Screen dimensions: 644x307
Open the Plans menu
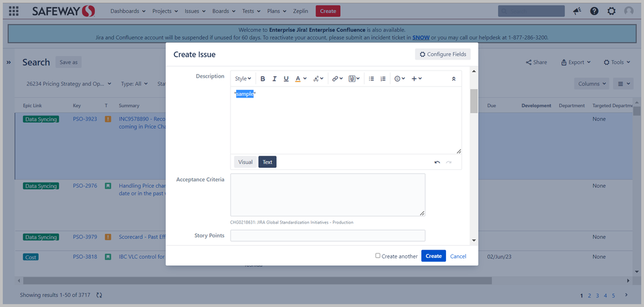click(x=277, y=11)
